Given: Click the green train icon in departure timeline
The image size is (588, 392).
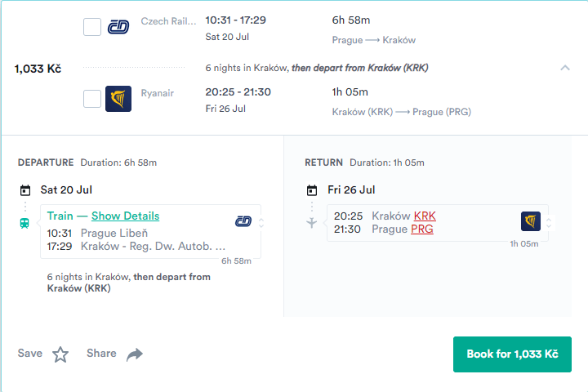Looking at the screenshot, I should click(x=25, y=222).
